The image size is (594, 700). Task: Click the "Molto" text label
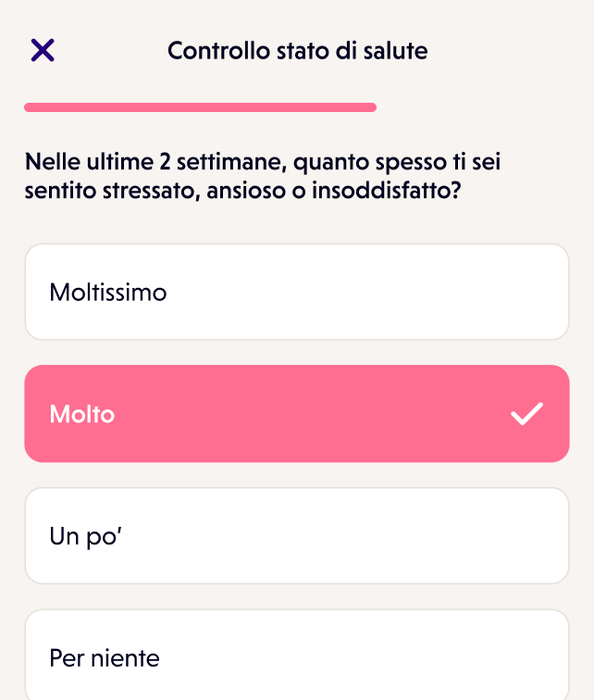[x=82, y=414]
